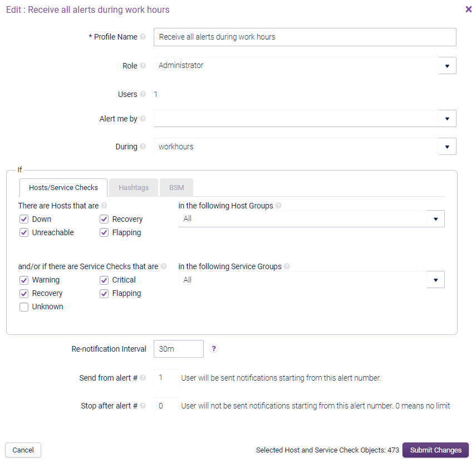This screenshot has width=476, height=462.
Task: Switch to the Hashtags tab
Action: (x=134, y=188)
